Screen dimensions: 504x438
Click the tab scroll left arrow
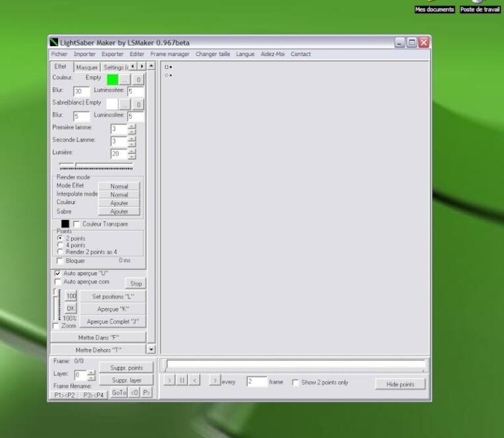tap(133, 67)
